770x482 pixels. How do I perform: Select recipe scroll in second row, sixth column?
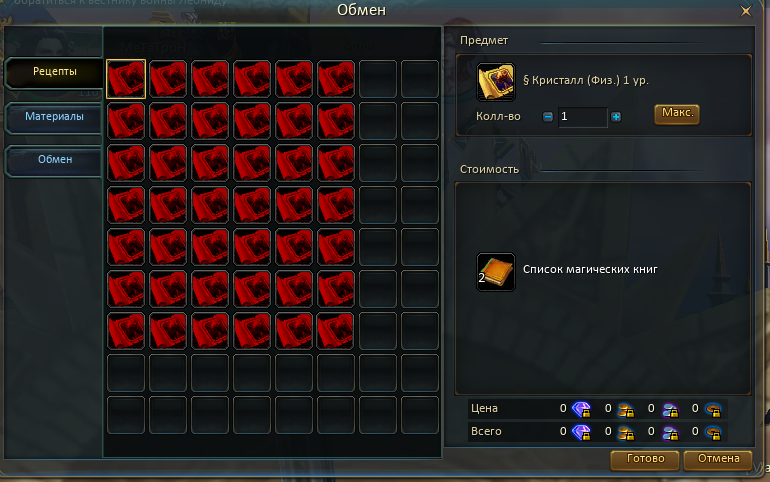click(x=336, y=121)
